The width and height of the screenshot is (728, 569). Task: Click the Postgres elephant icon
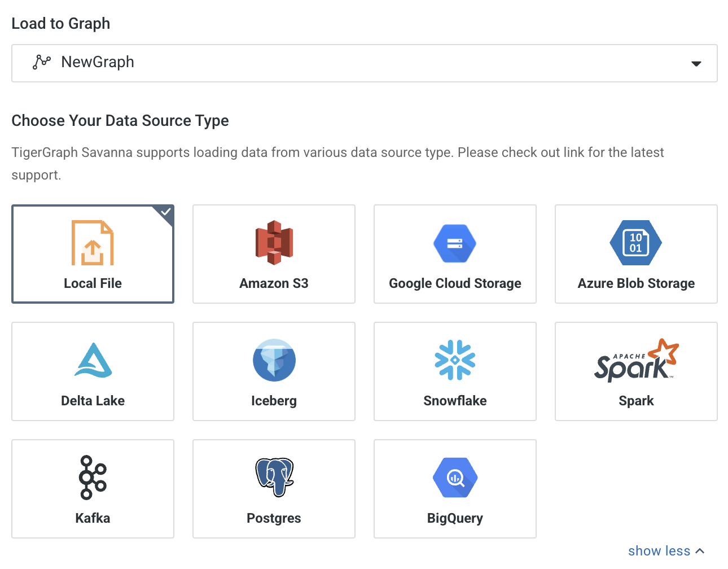[274, 478]
